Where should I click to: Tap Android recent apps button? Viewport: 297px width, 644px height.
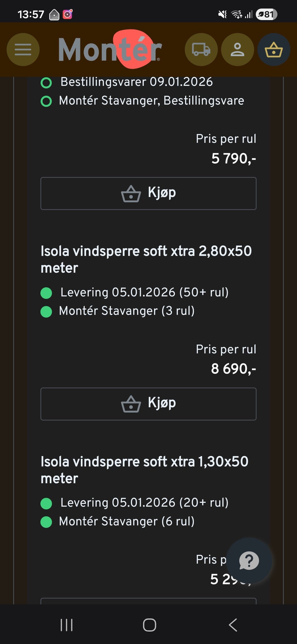click(x=67, y=625)
